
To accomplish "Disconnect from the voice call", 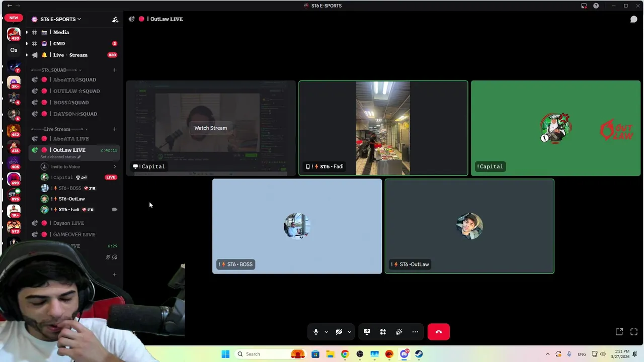I will tap(439, 332).
